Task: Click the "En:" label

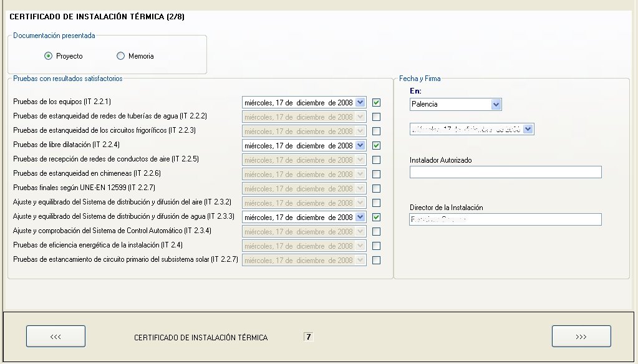Action: tap(415, 91)
